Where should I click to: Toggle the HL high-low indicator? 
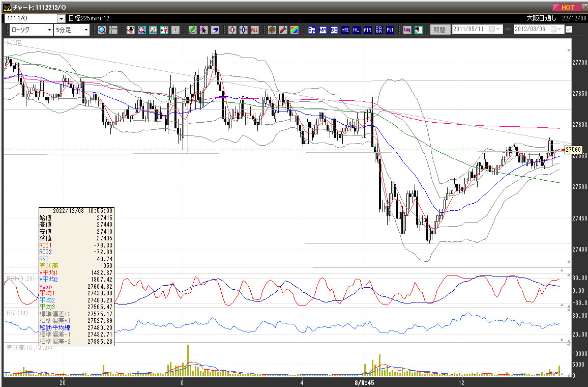356,30
